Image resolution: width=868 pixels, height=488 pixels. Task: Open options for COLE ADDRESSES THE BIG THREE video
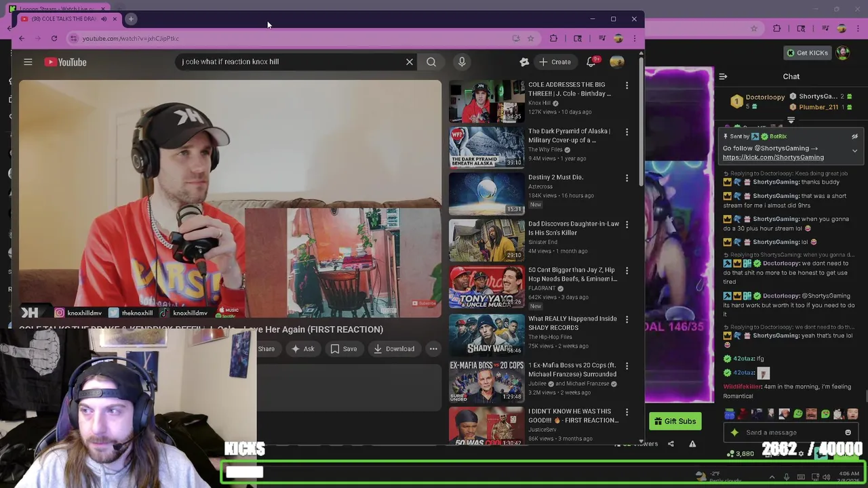tap(627, 85)
